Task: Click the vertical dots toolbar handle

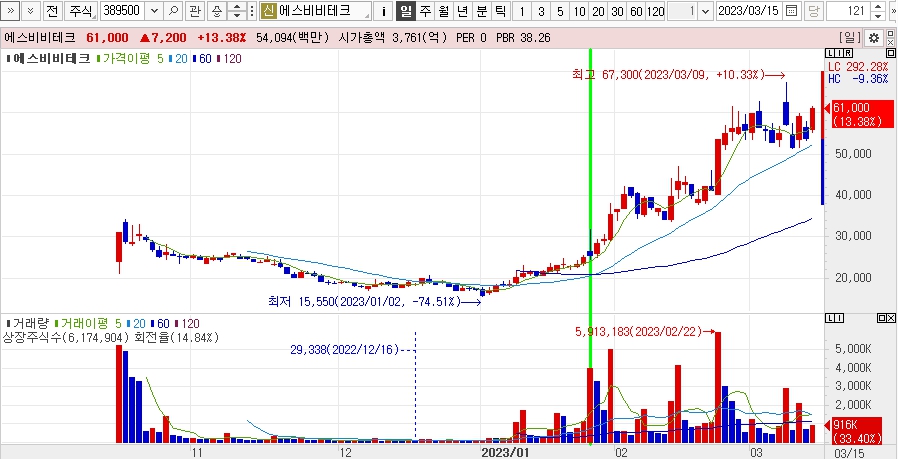Action: (252, 10)
